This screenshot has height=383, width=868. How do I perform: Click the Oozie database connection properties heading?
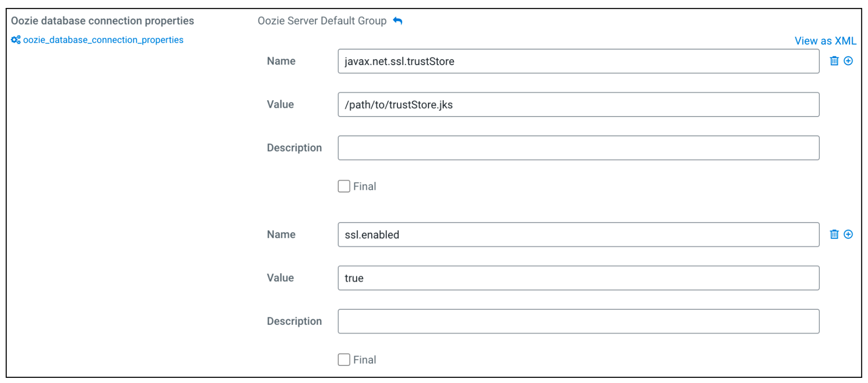[102, 21]
